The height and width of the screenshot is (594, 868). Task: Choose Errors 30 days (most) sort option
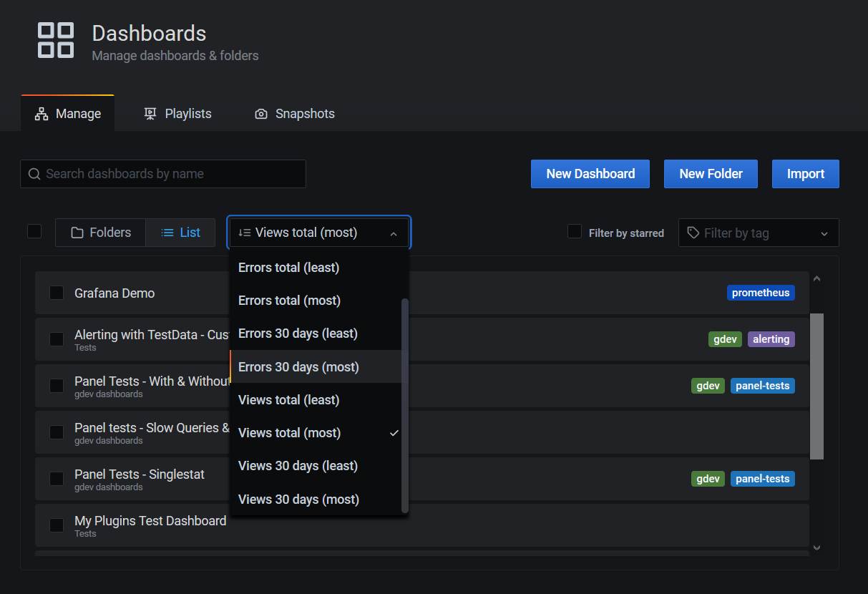298,367
